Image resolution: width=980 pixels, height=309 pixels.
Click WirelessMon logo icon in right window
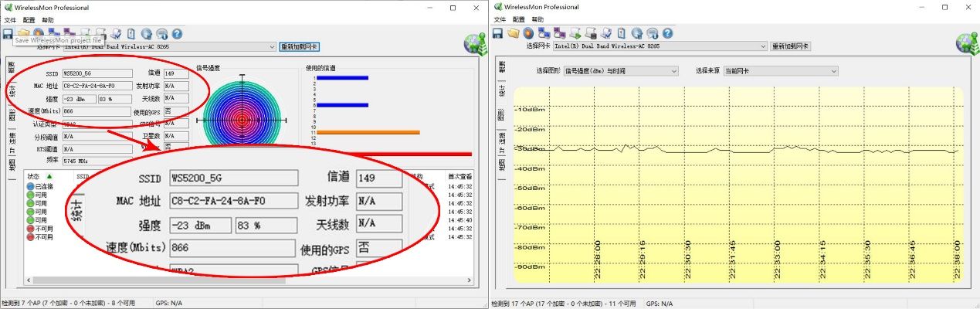[x=965, y=43]
